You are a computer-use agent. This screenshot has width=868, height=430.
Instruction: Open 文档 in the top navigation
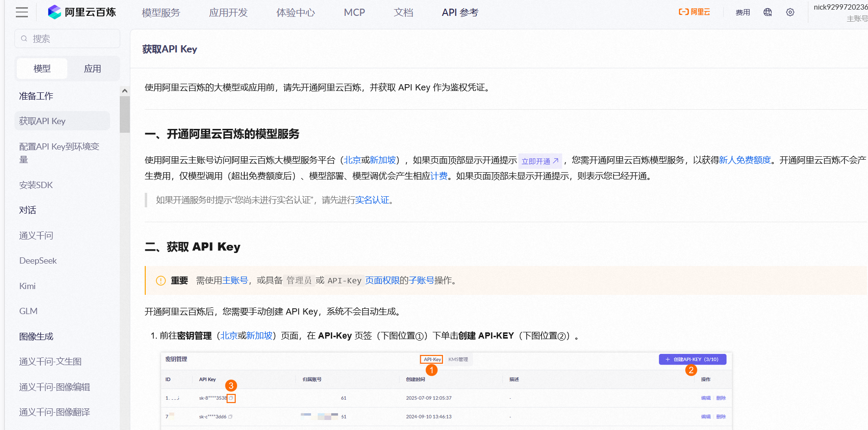click(403, 13)
